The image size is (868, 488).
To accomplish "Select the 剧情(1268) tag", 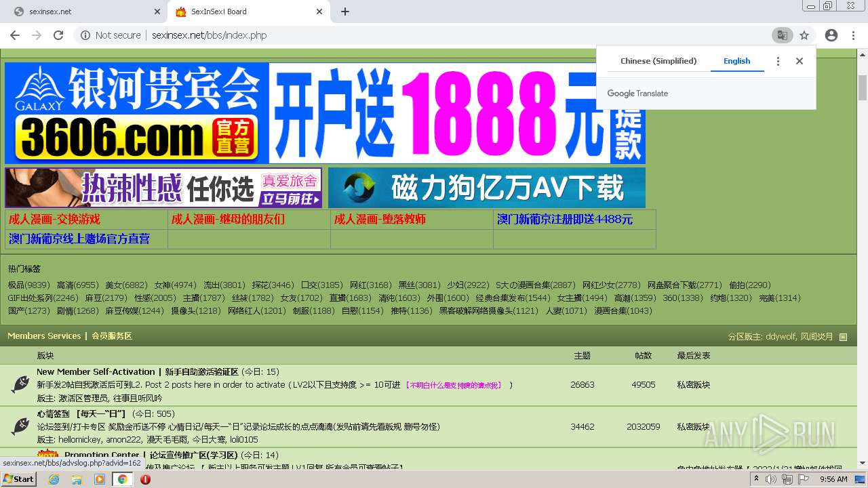I will coord(78,311).
